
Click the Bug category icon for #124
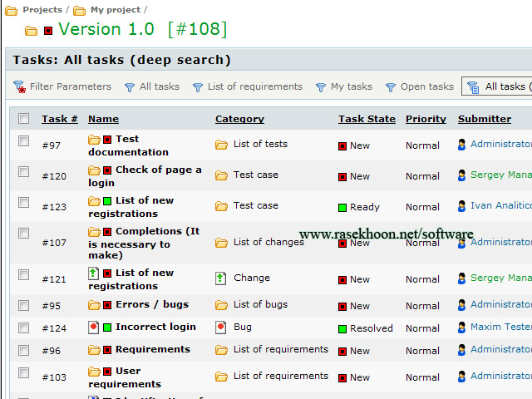[x=220, y=328]
